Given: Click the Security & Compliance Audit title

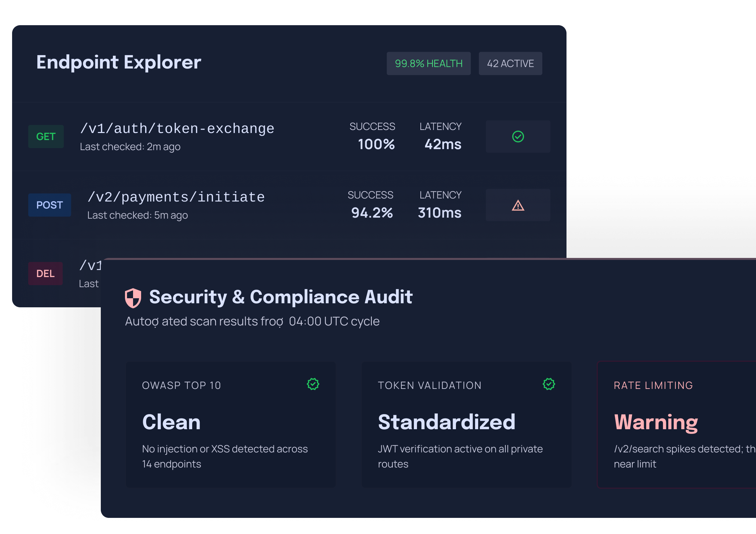Looking at the screenshot, I should [x=281, y=297].
